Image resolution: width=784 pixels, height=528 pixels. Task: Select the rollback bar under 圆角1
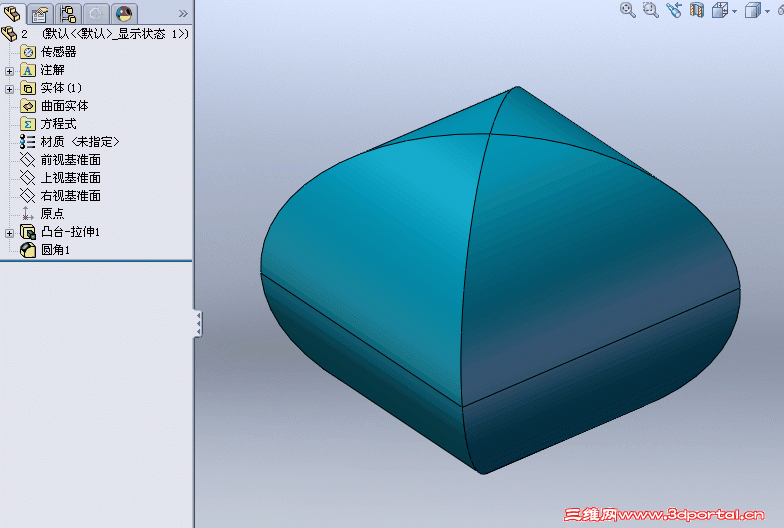96,260
